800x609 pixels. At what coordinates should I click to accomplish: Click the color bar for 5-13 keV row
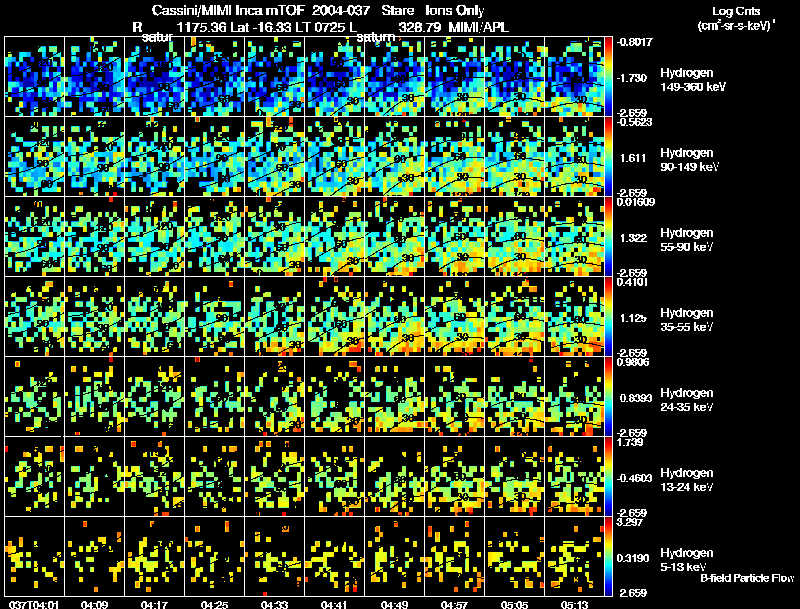(x=608, y=557)
